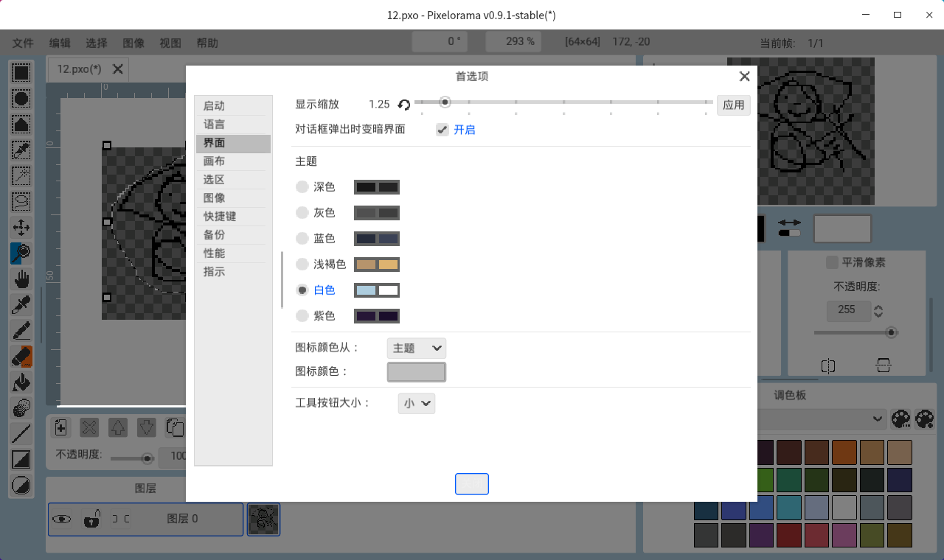Click the swap colors arrows icon
Viewport: 944px width, 560px height.
789,223
